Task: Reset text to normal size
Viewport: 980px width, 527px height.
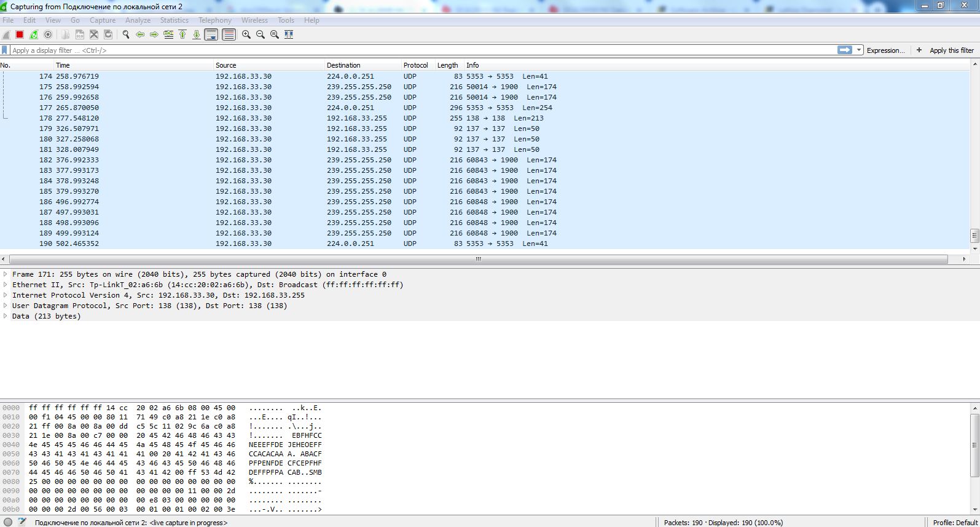Action: click(x=275, y=34)
